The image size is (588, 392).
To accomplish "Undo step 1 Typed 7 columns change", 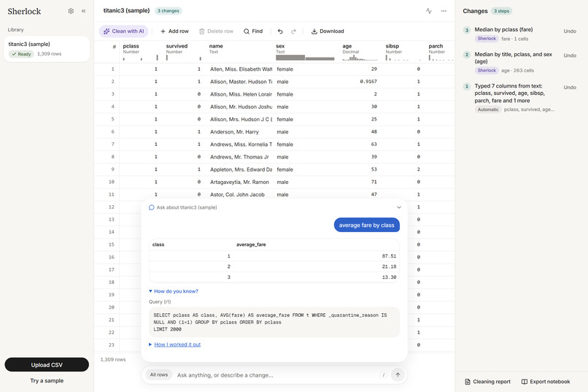I will point(570,88).
